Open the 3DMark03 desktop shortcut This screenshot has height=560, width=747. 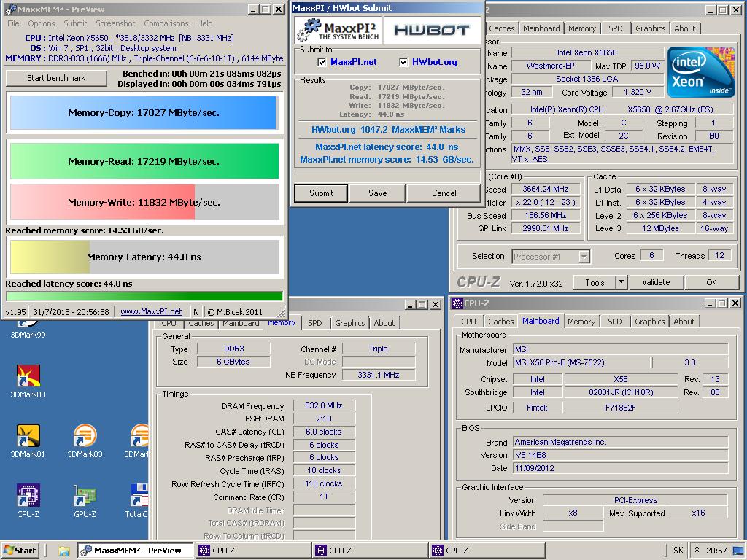[85, 441]
